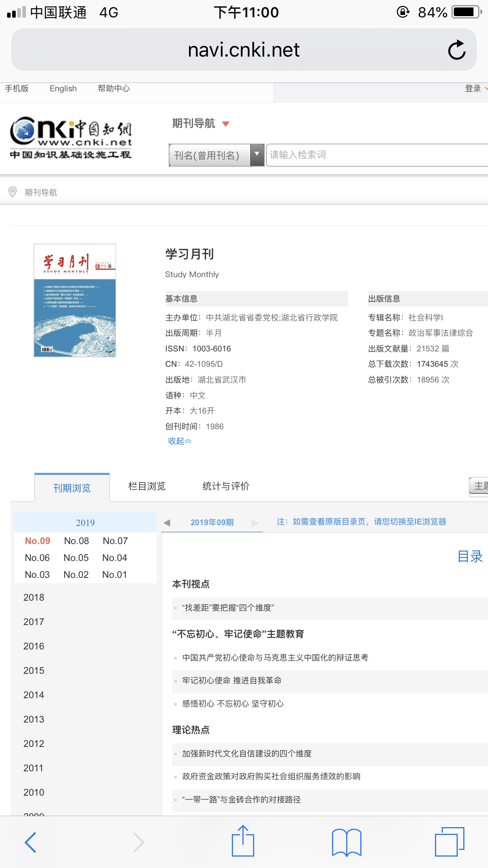Screen dimensions: 488x868
Task: Go to previous issue with left arrow
Action: pyautogui.click(x=167, y=522)
